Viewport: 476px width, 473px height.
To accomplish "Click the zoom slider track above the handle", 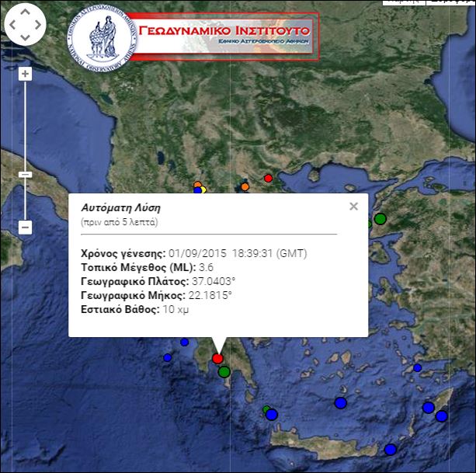I will coord(25,126).
